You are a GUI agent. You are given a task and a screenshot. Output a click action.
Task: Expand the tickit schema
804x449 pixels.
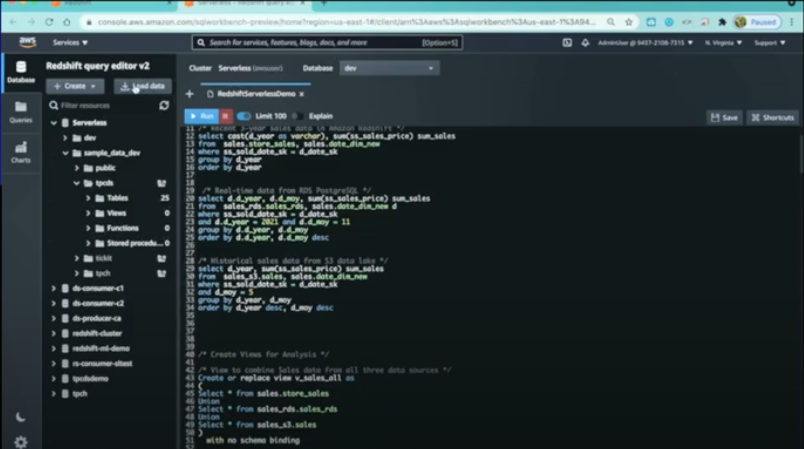point(76,258)
